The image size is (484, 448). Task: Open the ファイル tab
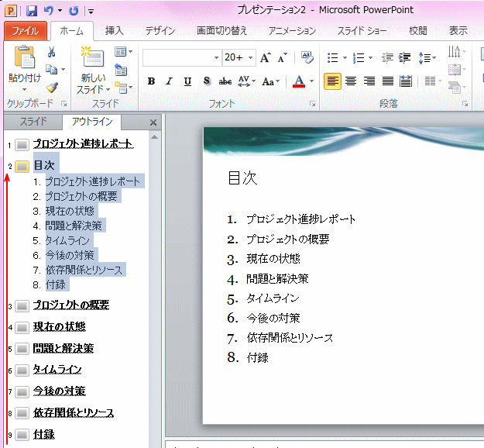coord(26,31)
